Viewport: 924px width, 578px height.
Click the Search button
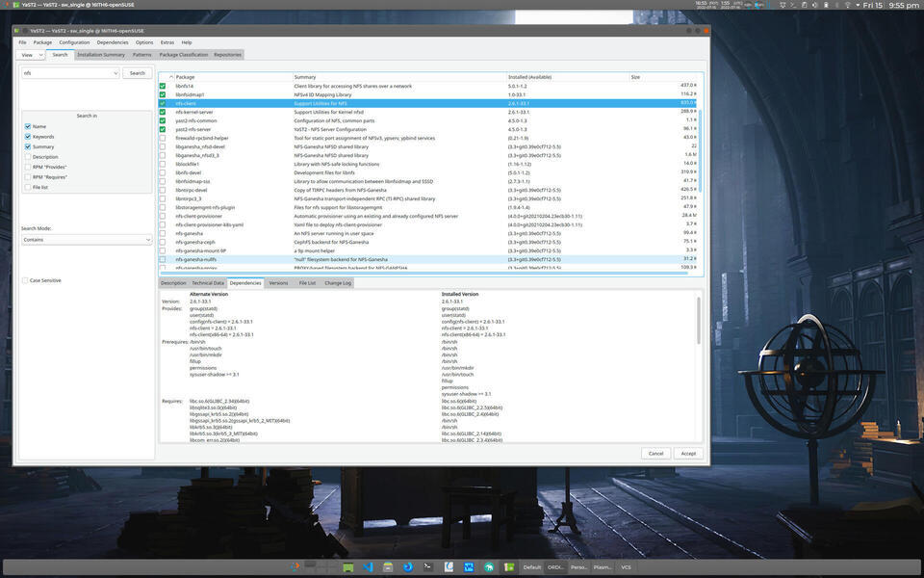[138, 73]
